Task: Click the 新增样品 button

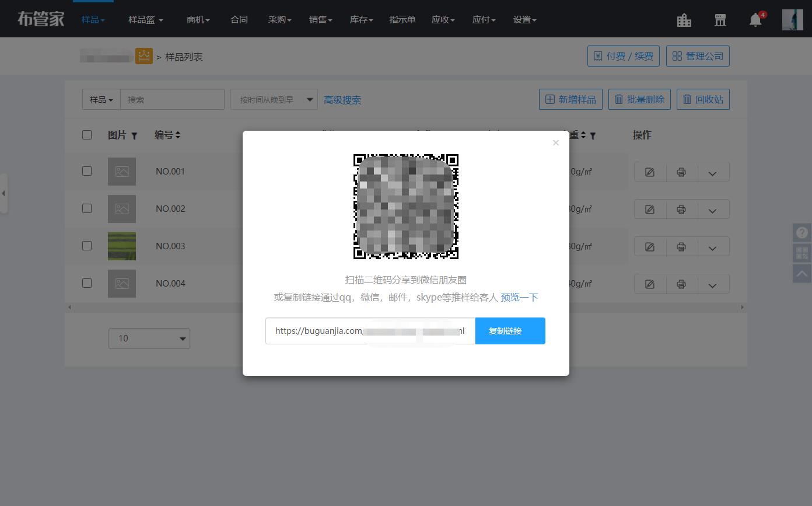Action: click(570, 99)
